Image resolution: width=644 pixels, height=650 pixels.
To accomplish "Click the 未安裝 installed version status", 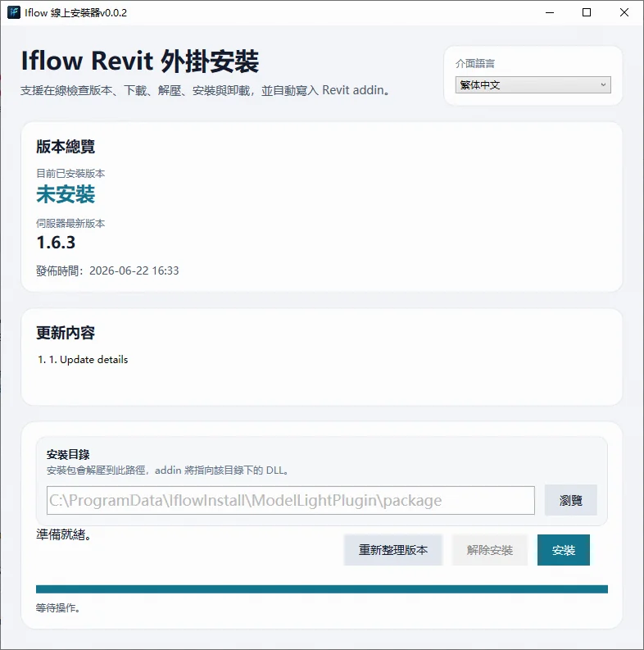I will coord(66,194).
